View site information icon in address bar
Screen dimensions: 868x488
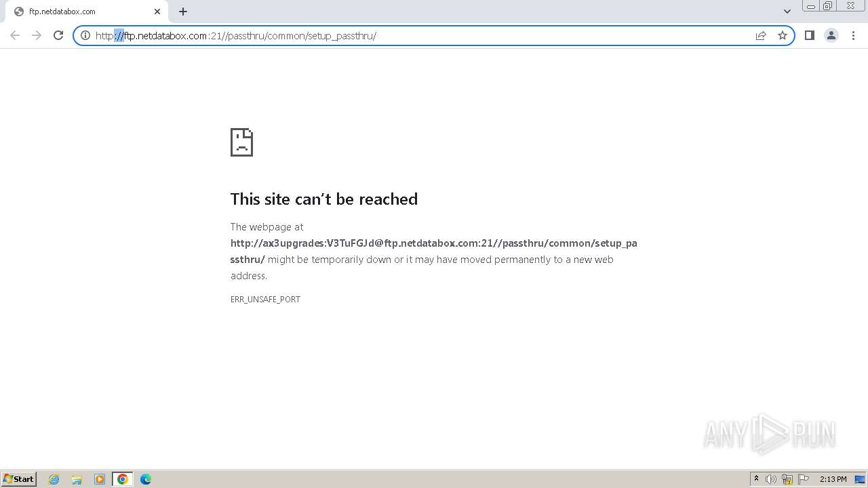[x=85, y=35]
